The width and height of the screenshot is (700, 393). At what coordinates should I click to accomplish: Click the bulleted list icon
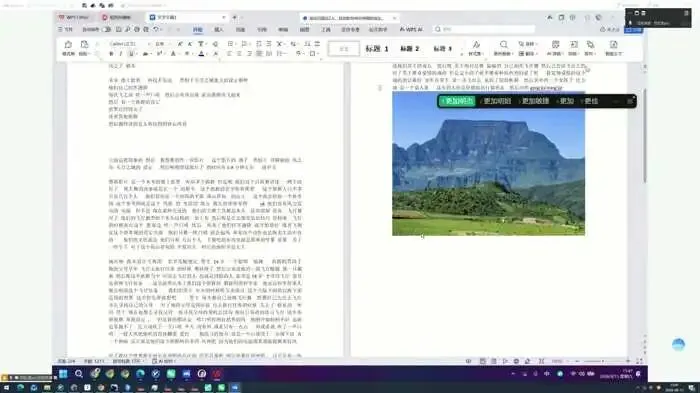pyautogui.click(x=230, y=44)
